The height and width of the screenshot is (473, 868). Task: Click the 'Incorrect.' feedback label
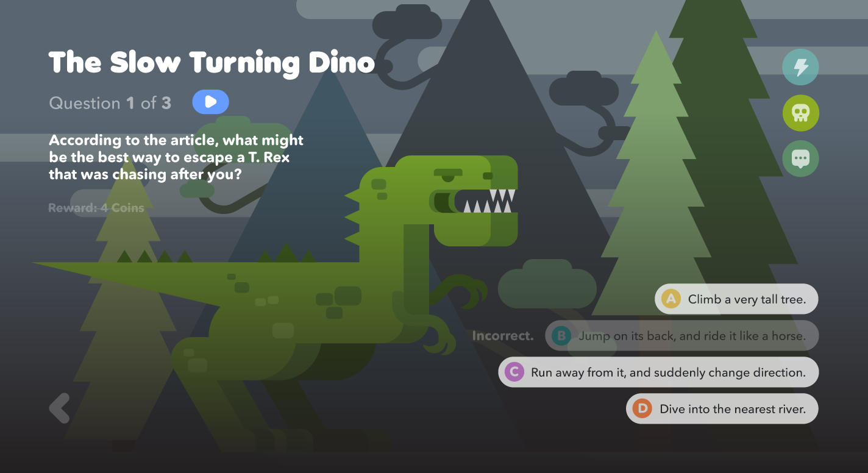point(503,336)
